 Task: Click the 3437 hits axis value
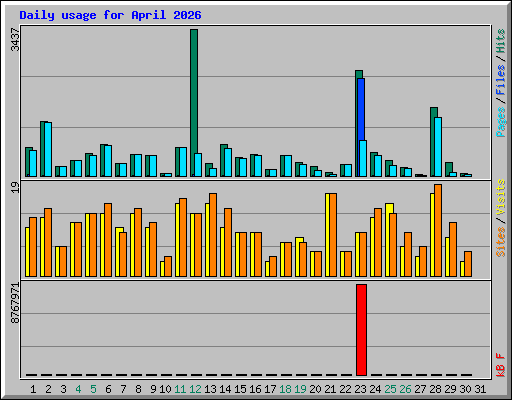[x=15, y=40]
